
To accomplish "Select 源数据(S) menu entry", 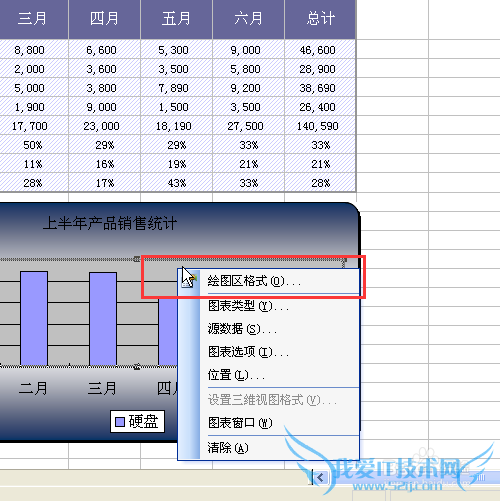I will pos(269,329).
